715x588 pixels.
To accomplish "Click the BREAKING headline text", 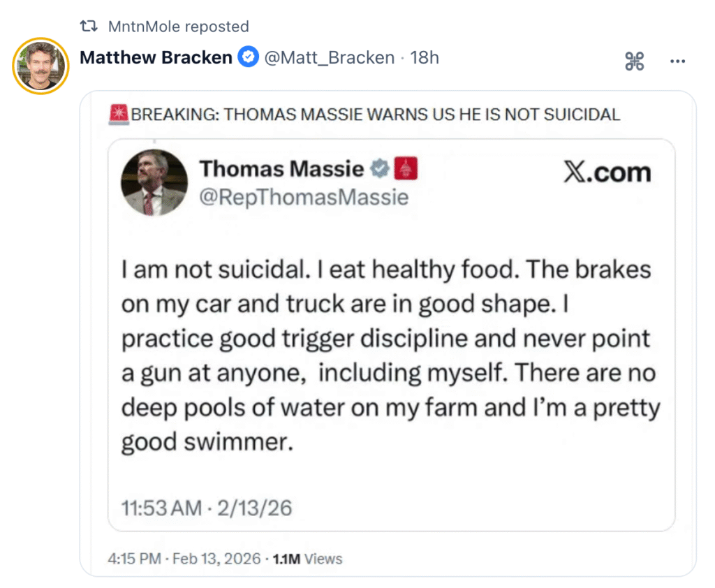I will [x=376, y=115].
